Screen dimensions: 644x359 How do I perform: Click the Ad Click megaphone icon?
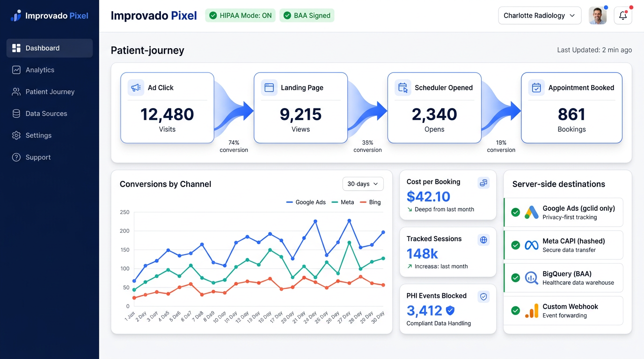(136, 87)
